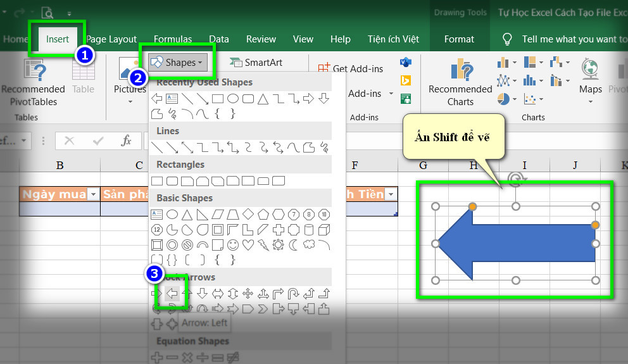628x364 pixels.
Task: Select Heart in Basic Shapes
Action: click(248, 245)
